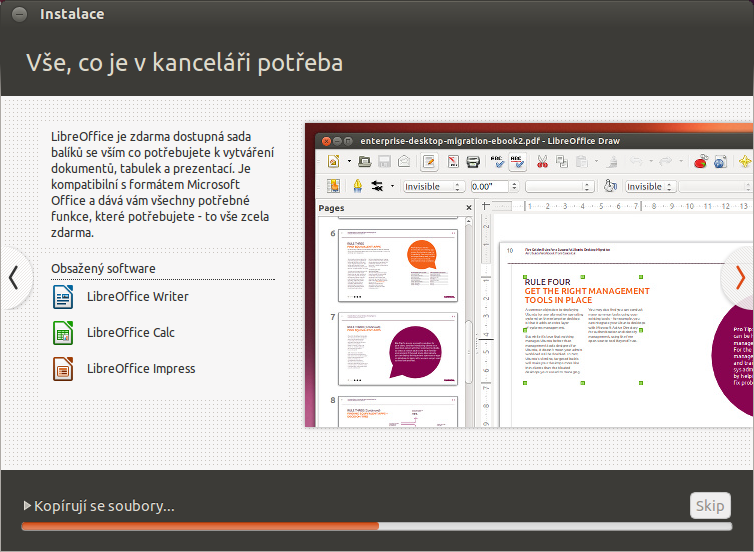This screenshot has height=552, width=754.
Task: Close the Pages panel with its X
Action: [x=469, y=208]
